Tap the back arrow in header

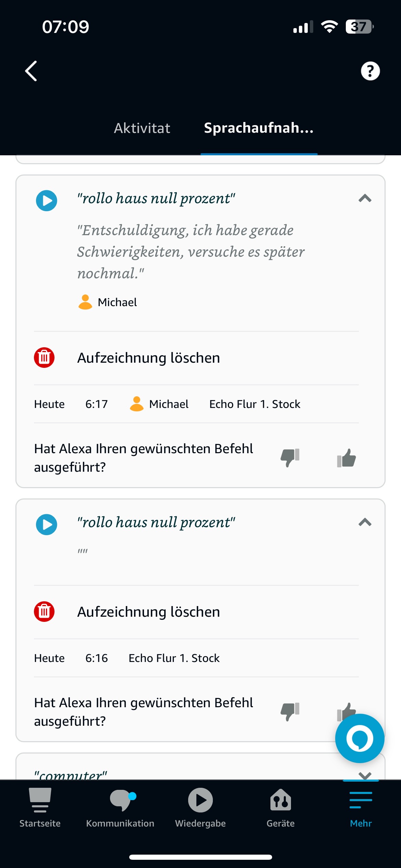31,71
